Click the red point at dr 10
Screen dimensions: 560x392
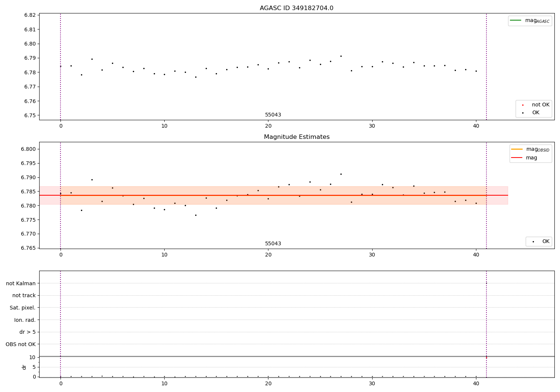(486, 358)
